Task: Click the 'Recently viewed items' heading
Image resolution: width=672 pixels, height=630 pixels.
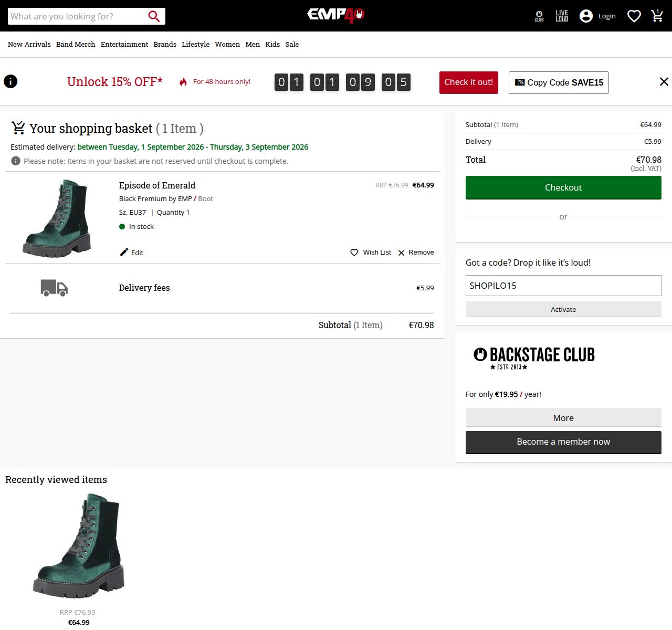Action: click(x=56, y=479)
